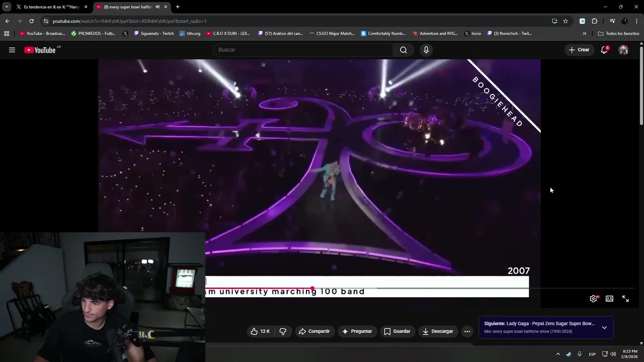The height and width of the screenshot is (362, 644).
Task: Open YouTube - Broadcas... bookmark
Action: point(42,34)
